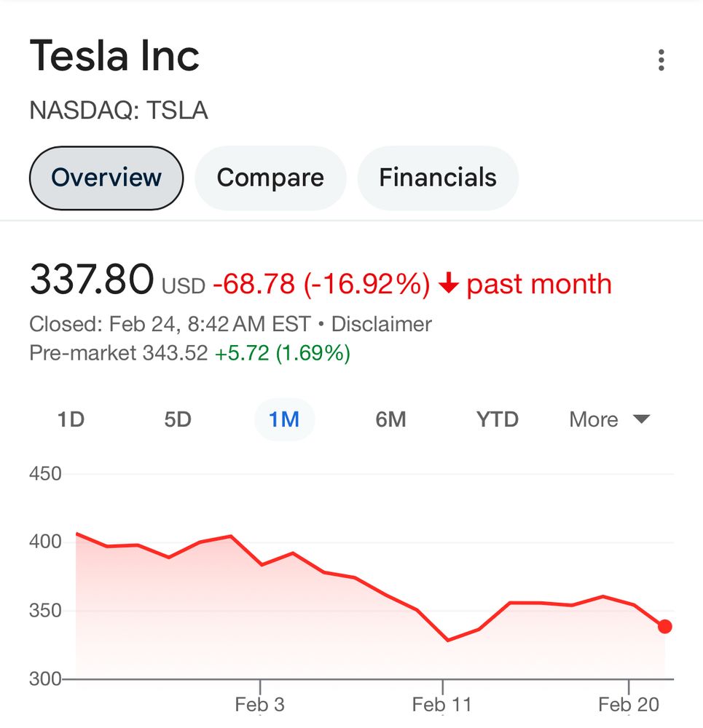The image size is (703, 728).
Task: Open the Financials tab
Action: pyautogui.click(x=438, y=178)
